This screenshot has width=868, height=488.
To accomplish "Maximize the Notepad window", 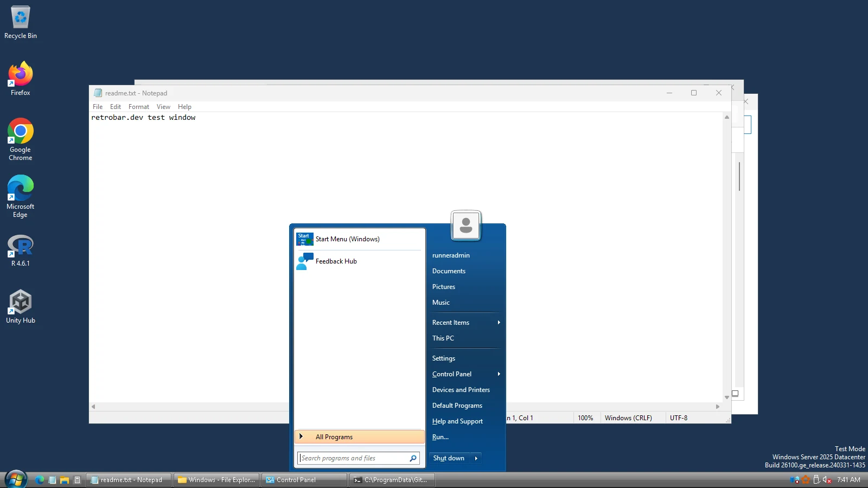I will coord(694,93).
